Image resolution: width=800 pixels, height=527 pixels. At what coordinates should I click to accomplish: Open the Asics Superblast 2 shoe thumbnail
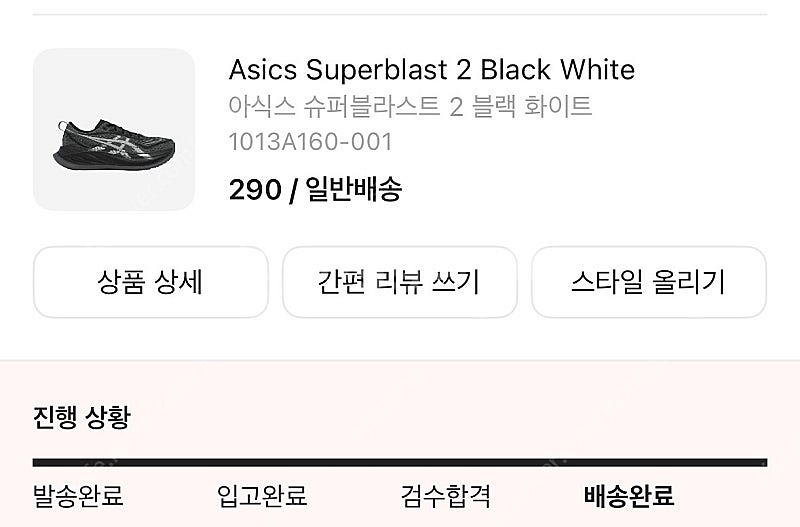pyautogui.click(x=114, y=129)
